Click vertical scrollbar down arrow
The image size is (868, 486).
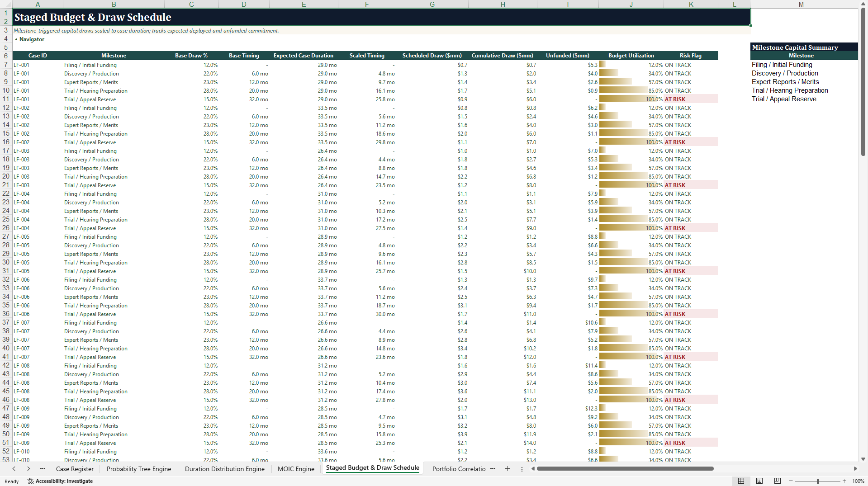click(x=863, y=458)
